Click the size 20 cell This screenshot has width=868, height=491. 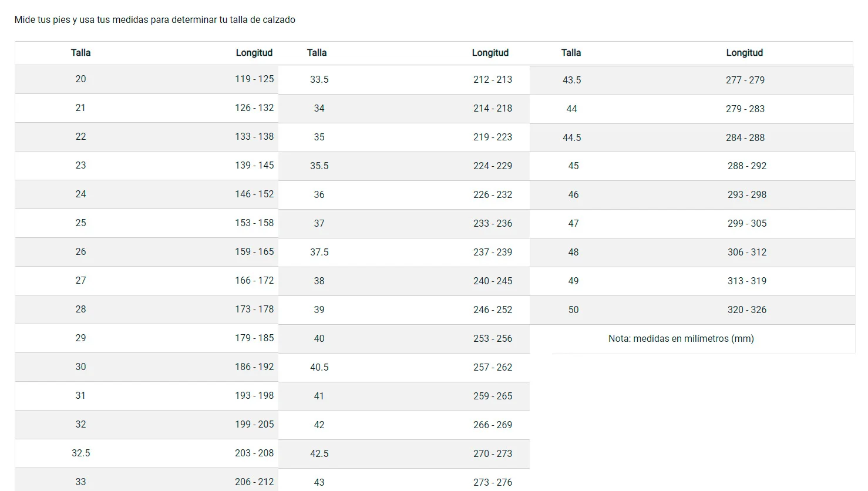pos(80,79)
